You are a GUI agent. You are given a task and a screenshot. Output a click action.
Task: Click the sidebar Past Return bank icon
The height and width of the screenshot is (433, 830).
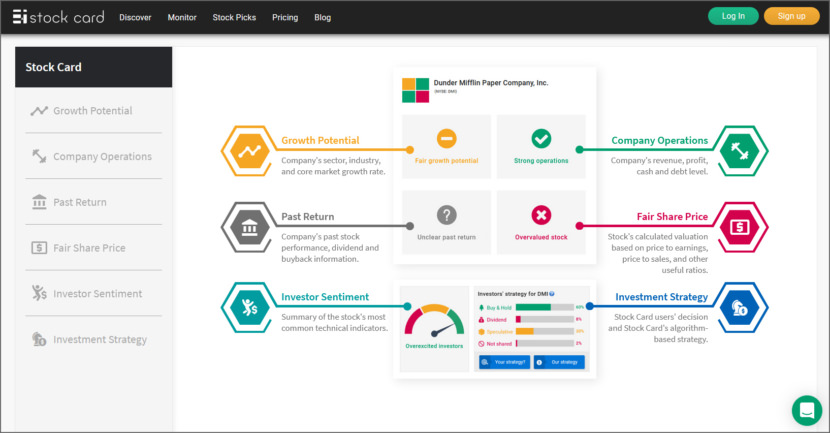(39, 202)
